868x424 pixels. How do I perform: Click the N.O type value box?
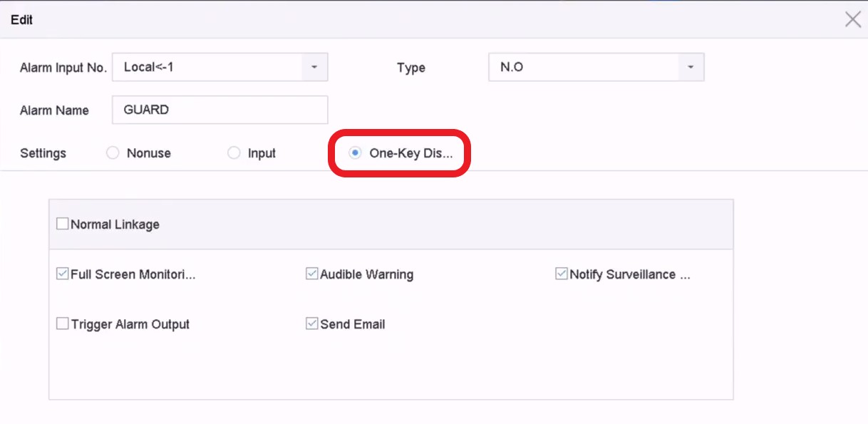[x=583, y=67]
